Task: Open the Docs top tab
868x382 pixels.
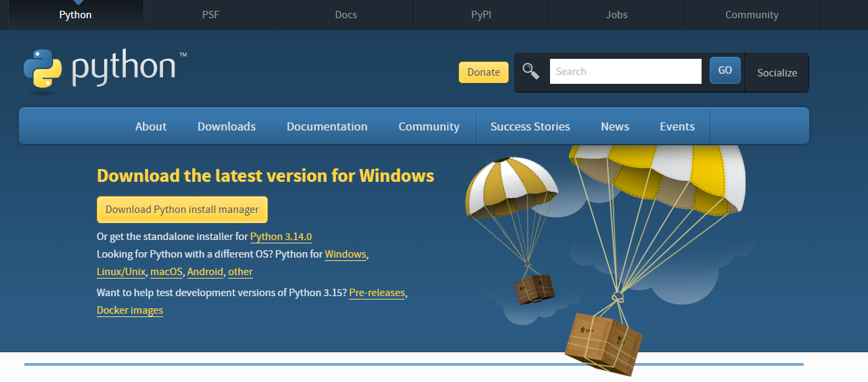Action: (346, 14)
